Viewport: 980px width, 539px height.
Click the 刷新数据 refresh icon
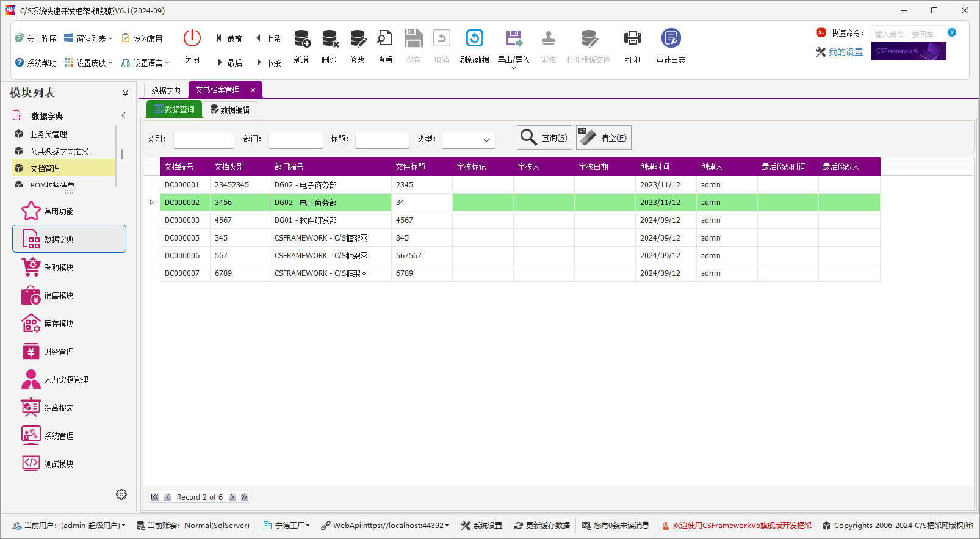pyautogui.click(x=475, y=38)
